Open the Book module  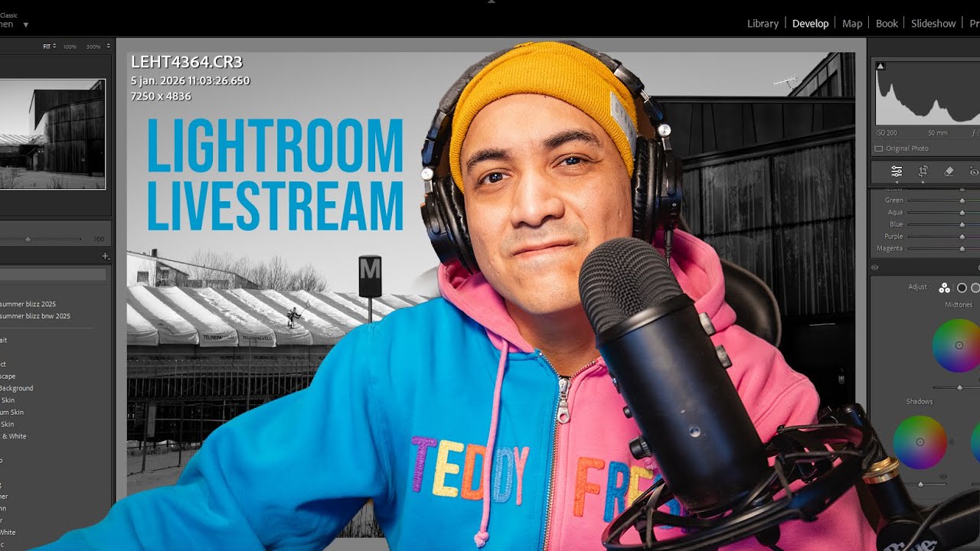click(887, 24)
